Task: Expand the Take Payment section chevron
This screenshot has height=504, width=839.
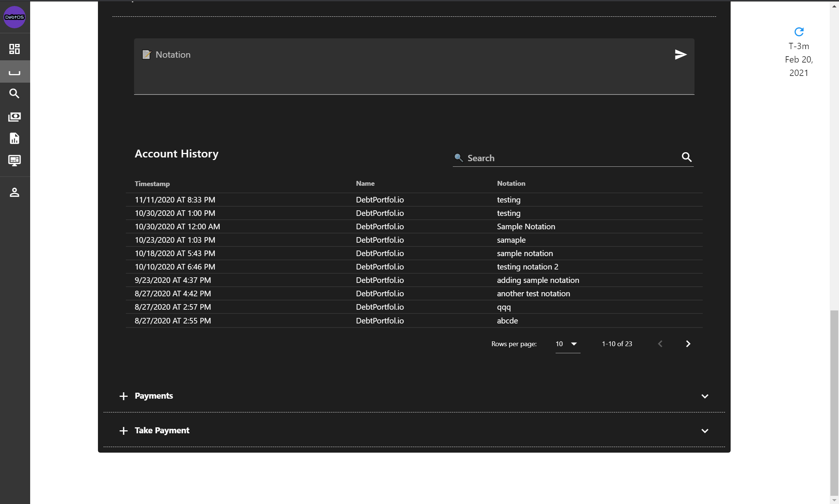Action: [x=705, y=431]
